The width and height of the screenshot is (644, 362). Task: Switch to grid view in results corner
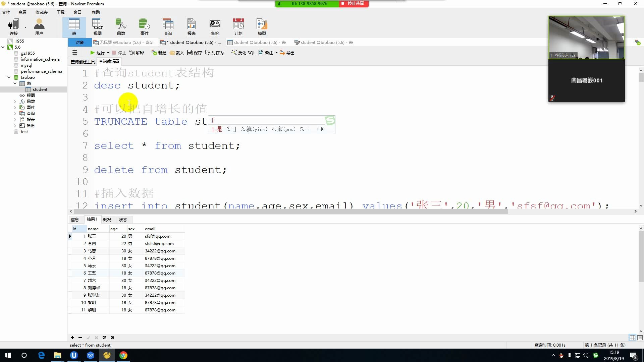click(632, 338)
